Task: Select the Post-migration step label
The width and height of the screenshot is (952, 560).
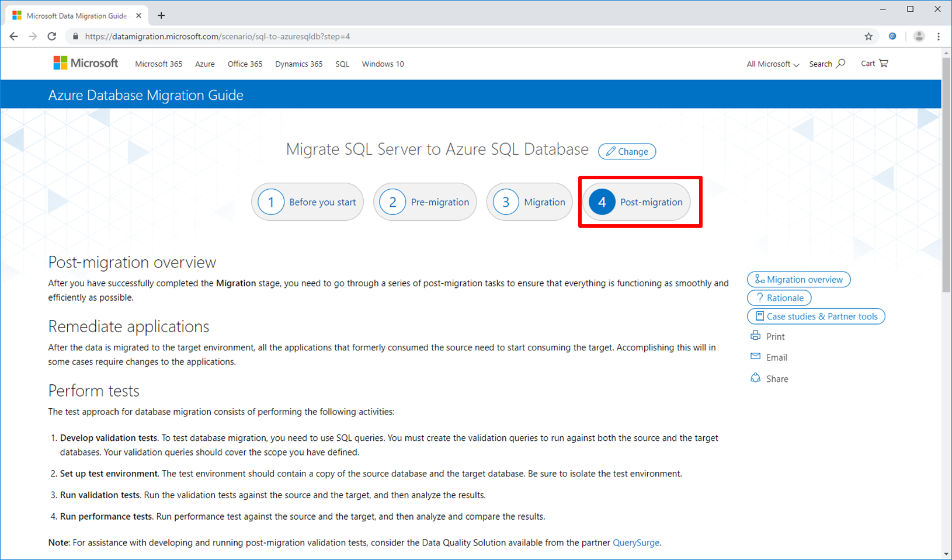Action: tap(651, 202)
